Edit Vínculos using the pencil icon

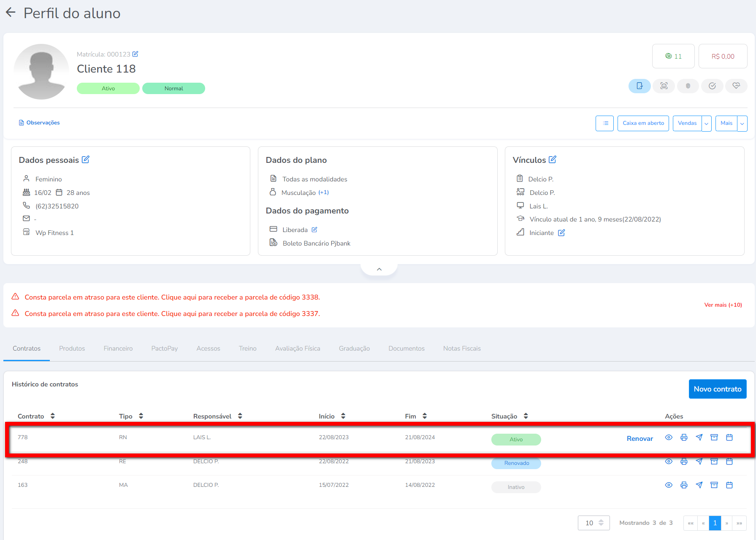pyautogui.click(x=552, y=159)
